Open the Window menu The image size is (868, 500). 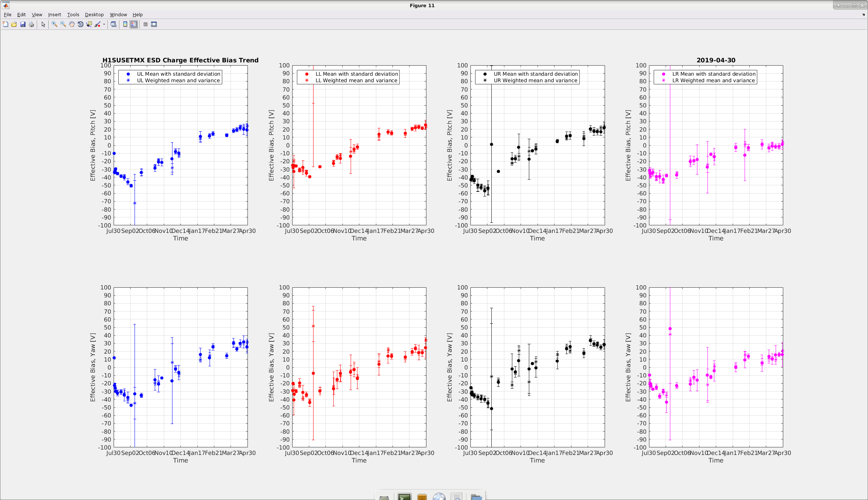(x=118, y=15)
